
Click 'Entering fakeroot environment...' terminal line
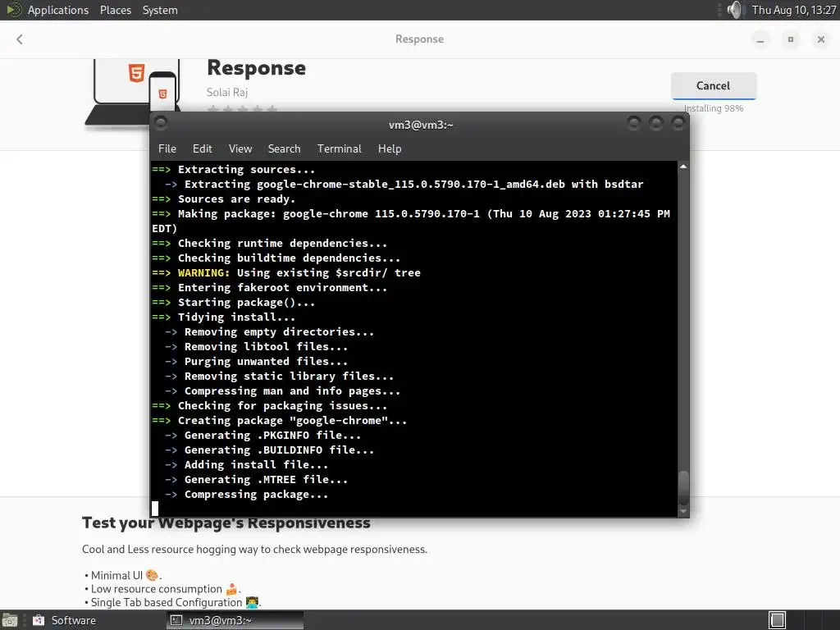pyautogui.click(x=282, y=288)
